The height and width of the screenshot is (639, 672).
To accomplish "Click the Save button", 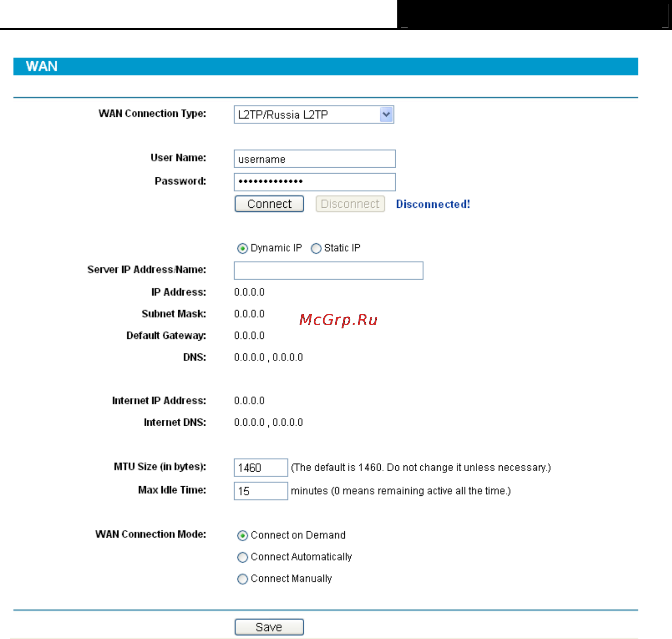I will [269, 627].
